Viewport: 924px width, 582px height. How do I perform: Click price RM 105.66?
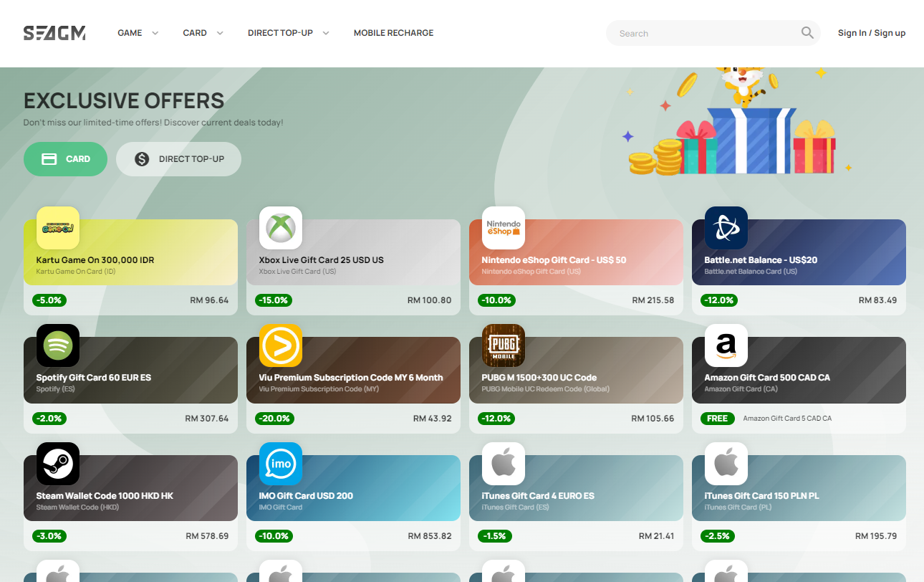coord(653,419)
